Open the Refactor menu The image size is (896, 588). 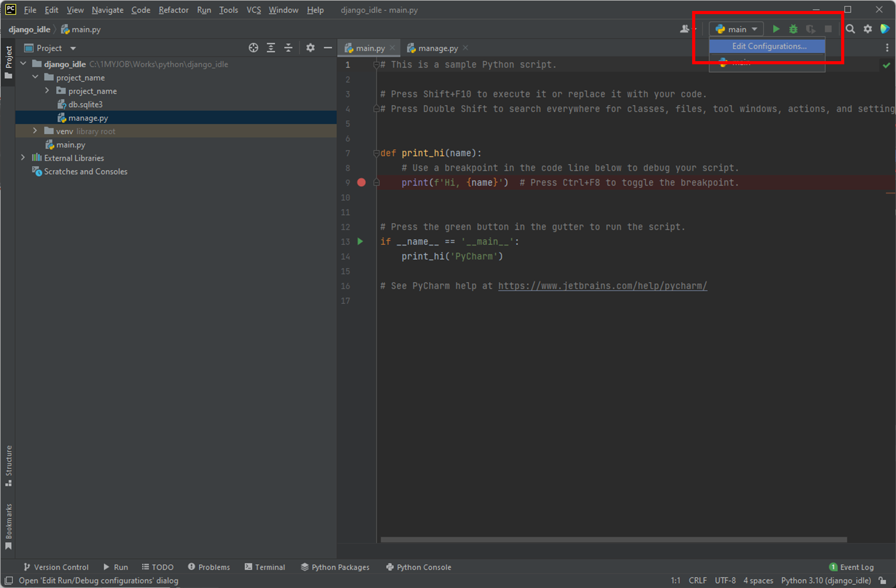[x=174, y=10]
